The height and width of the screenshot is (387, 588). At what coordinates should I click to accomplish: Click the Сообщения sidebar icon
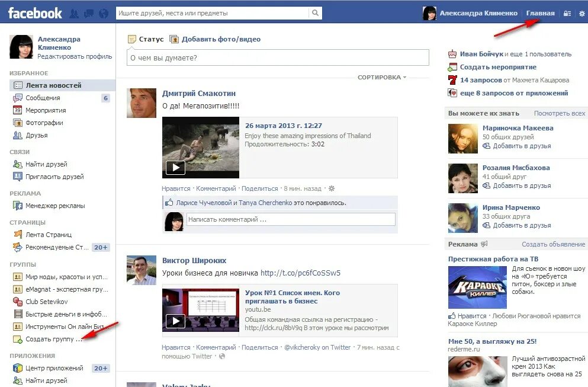coord(18,98)
